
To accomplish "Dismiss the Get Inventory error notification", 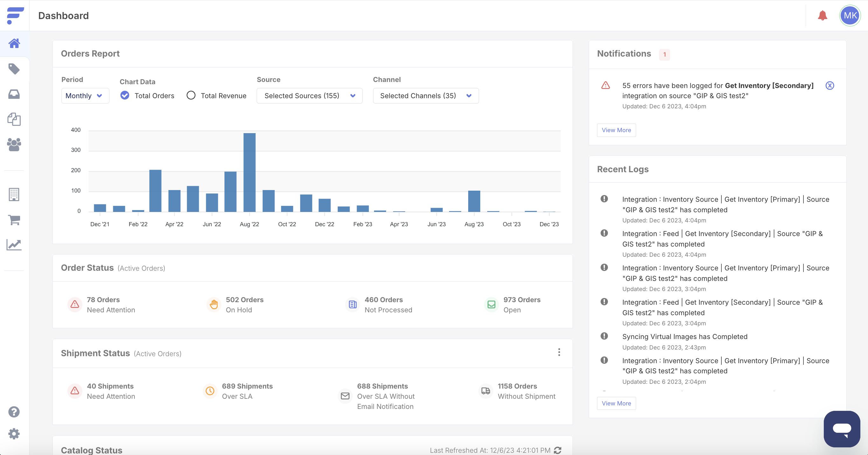I will pos(830,85).
